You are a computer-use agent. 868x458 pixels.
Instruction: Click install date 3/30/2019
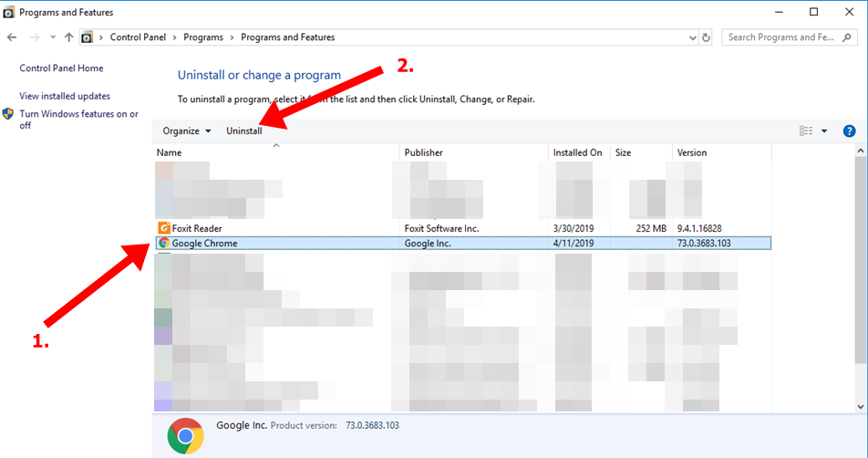573,228
